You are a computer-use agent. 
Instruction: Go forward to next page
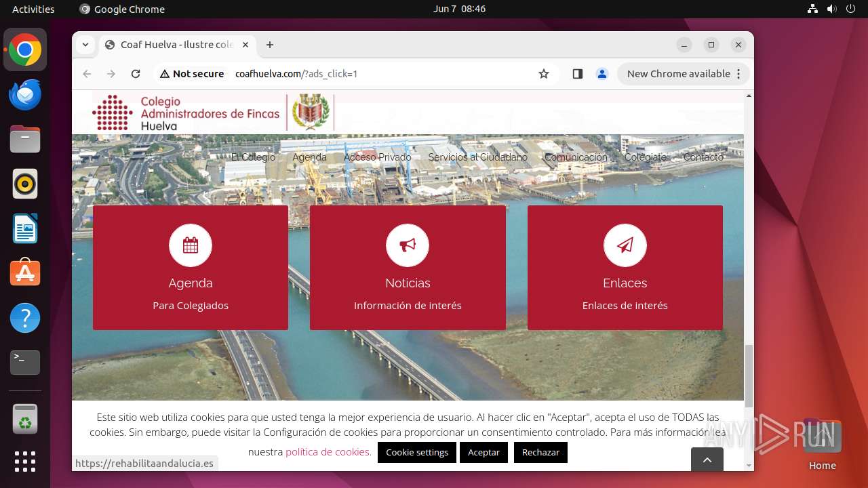[111, 74]
